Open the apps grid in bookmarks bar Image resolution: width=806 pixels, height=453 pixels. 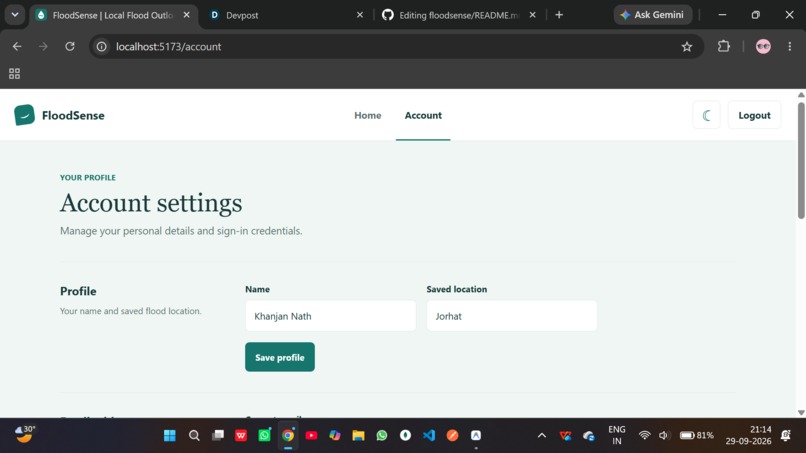coord(14,74)
